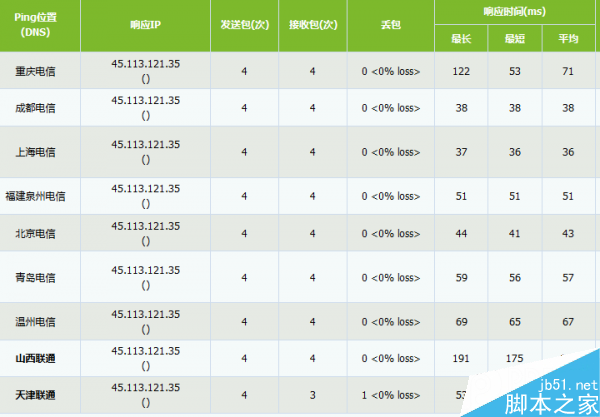The height and width of the screenshot is (417, 600).
Task: Click the 响应IP column header
Action: pos(145,25)
